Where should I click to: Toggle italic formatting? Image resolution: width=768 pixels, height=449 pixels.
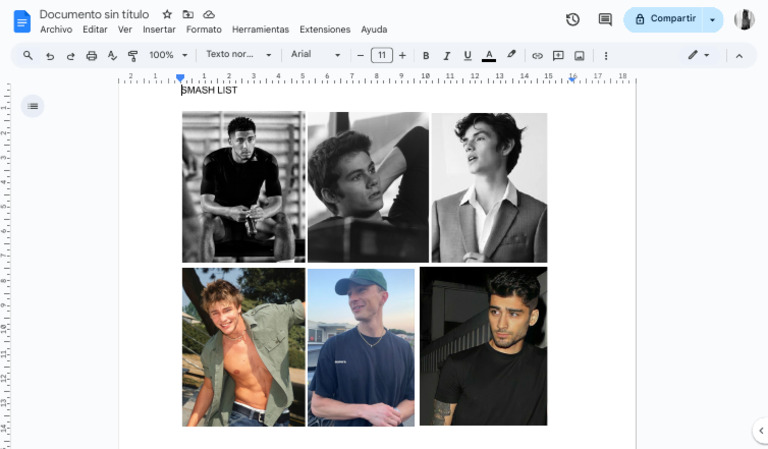click(446, 56)
